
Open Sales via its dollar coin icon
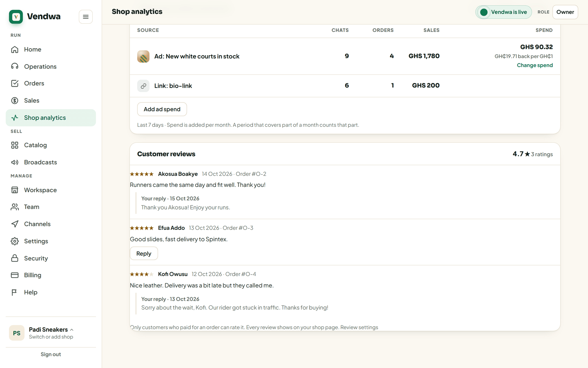click(15, 101)
